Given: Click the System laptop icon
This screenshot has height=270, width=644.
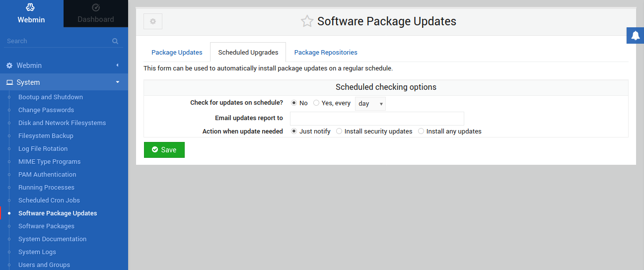Looking at the screenshot, I should coord(9,82).
